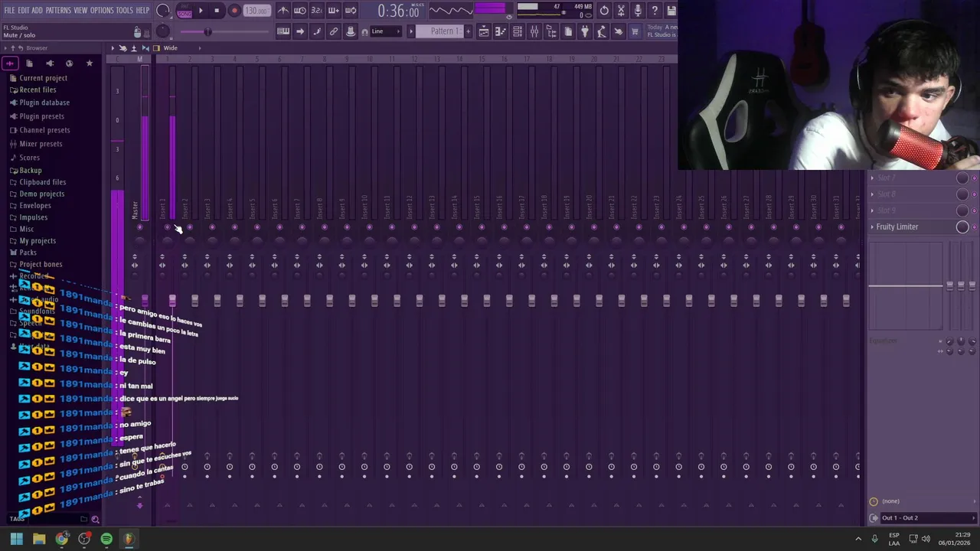Open Spotify from the taskbar
Viewport: 980px width, 551px height.
106,539
